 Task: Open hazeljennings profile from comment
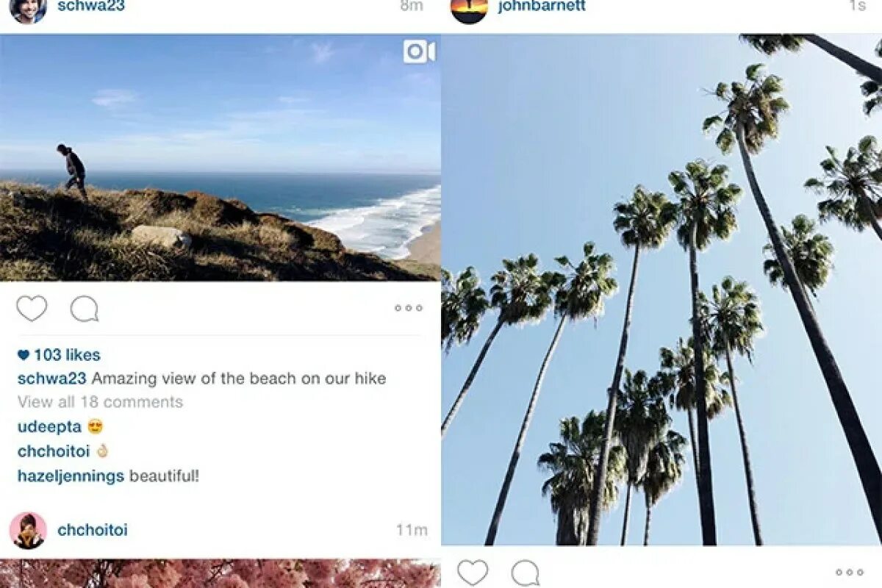(x=71, y=476)
